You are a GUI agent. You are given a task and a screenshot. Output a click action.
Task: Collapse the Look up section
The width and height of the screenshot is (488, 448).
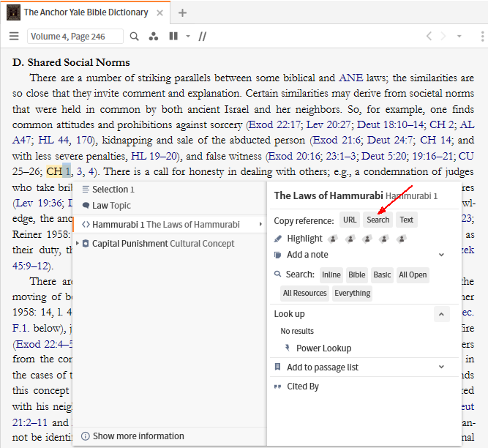(441, 314)
